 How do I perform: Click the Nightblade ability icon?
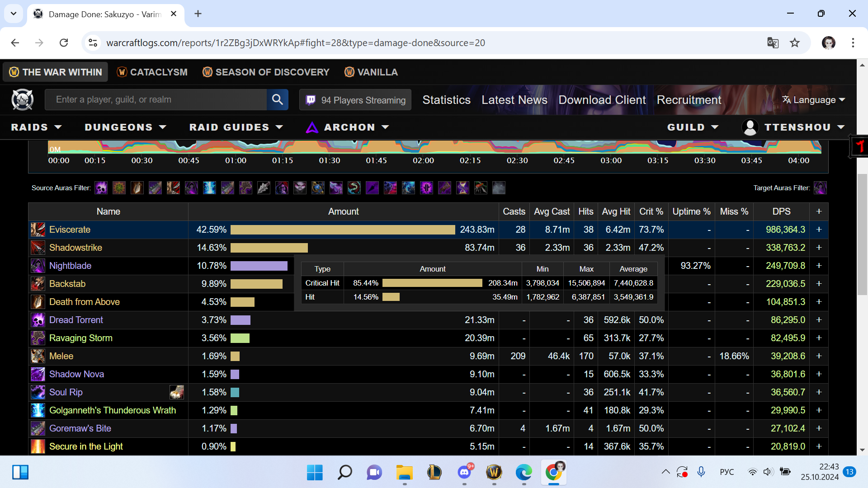click(38, 266)
